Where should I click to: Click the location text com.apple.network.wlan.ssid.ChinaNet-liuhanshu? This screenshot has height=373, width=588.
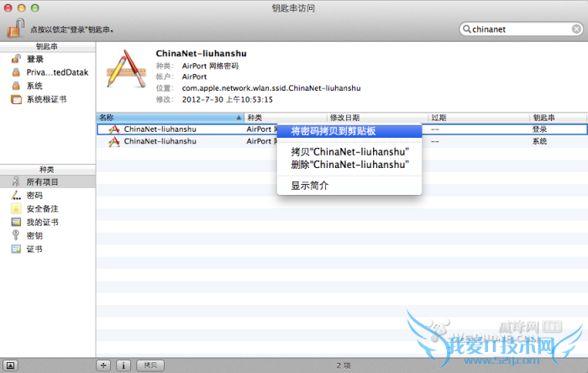(x=271, y=88)
